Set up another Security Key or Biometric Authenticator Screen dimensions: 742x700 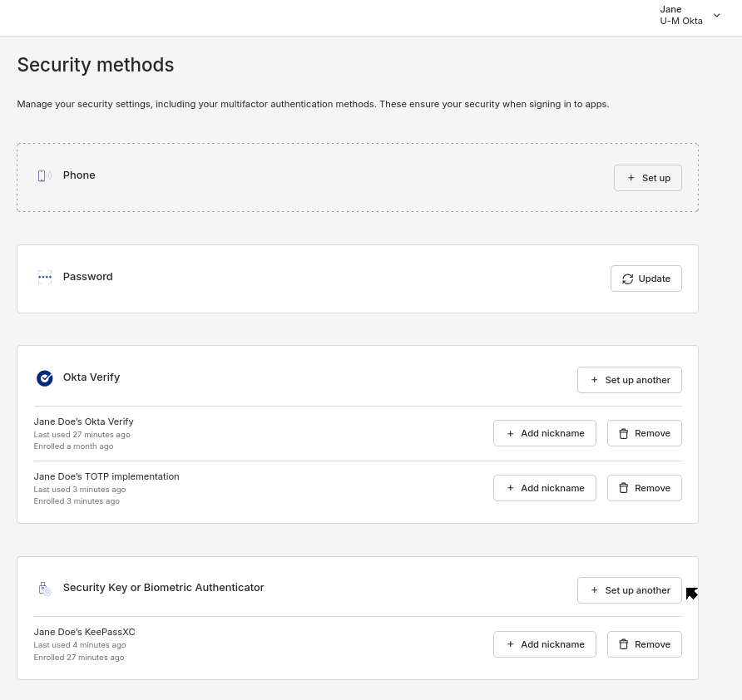point(629,590)
